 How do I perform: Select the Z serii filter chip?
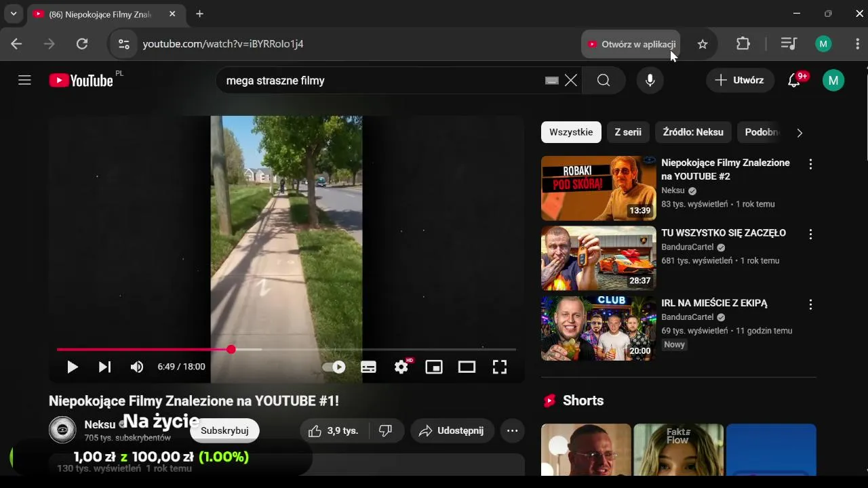[x=628, y=132]
